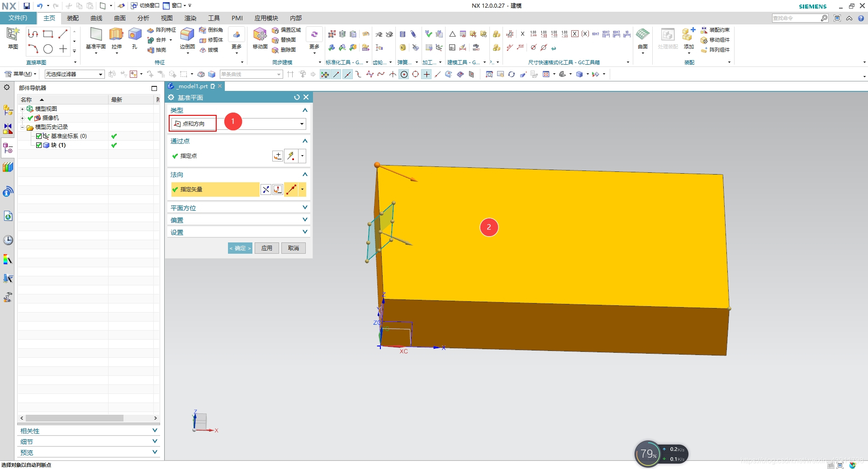The image size is (868, 469).
Task: Switch to the 分析 ribbon tab
Action: coord(143,18)
